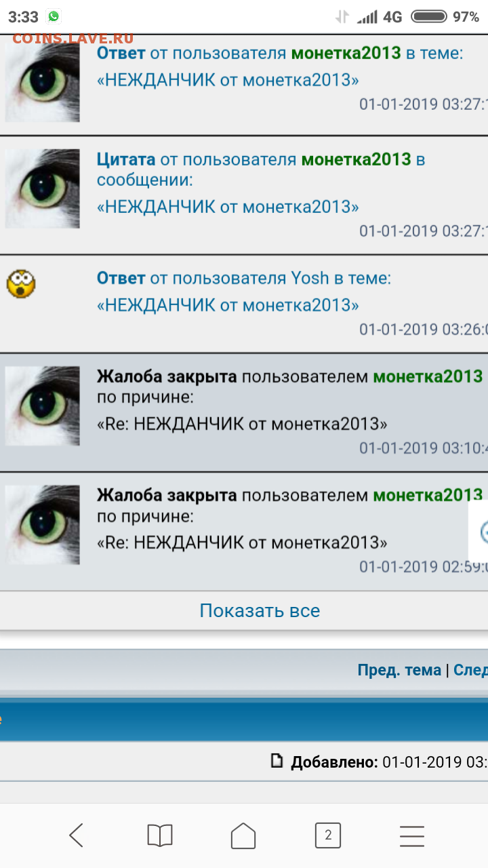Go to the browser home icon
Viewport: 488px width, 868px height.
tap(243, 835)
